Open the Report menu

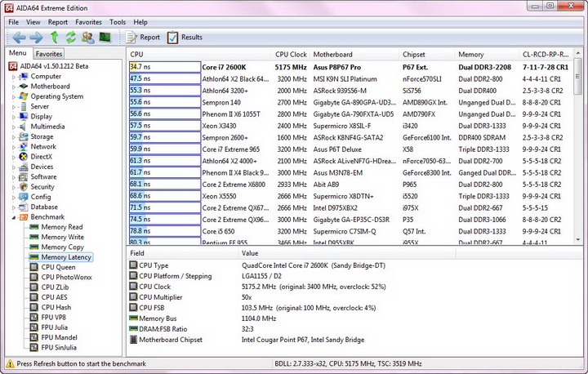58,22
